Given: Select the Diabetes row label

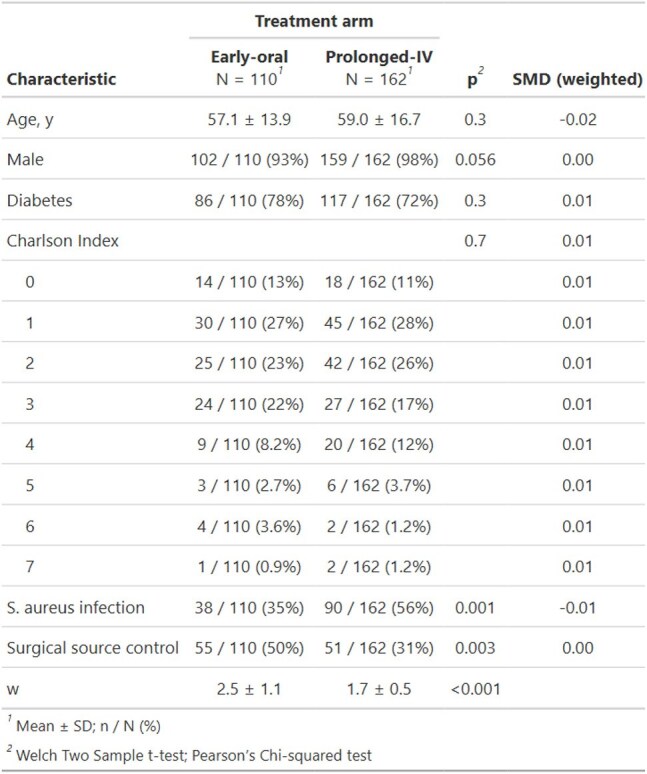Looking at the screenshot, I should pyautogui.click(x=39, y=200).
